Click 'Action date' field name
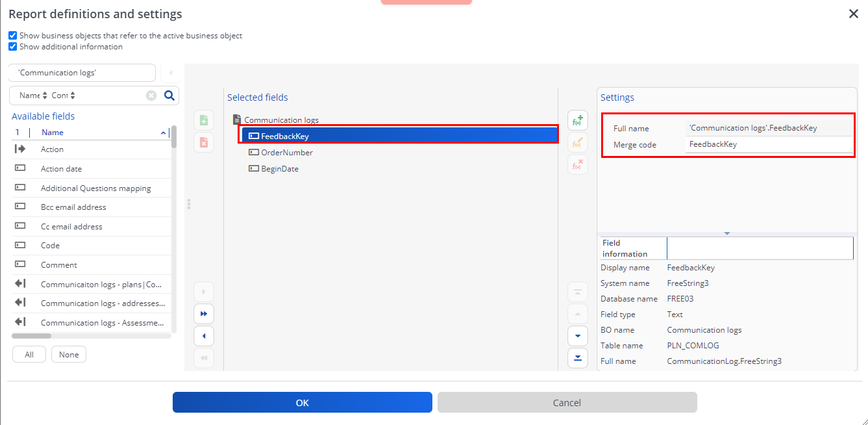 [62, 168]
